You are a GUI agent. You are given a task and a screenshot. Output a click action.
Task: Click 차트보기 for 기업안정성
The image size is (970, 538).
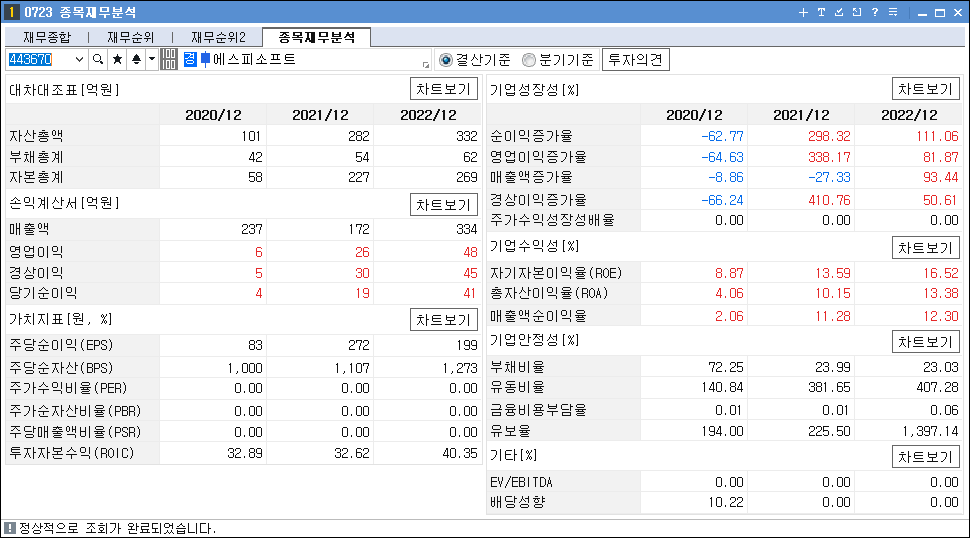coord(925,342)
